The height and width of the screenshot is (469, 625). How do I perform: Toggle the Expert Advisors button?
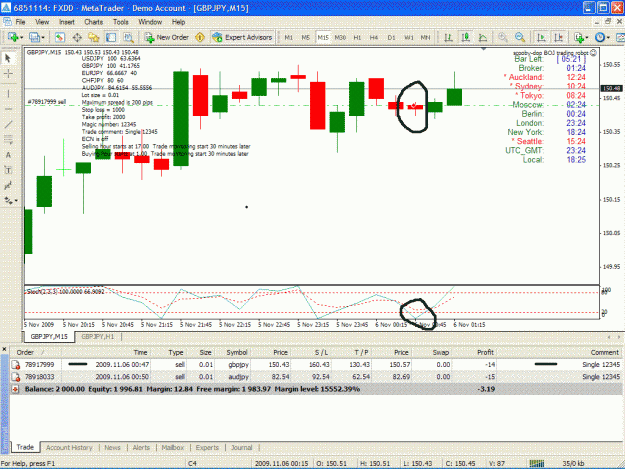coord(243,37)
